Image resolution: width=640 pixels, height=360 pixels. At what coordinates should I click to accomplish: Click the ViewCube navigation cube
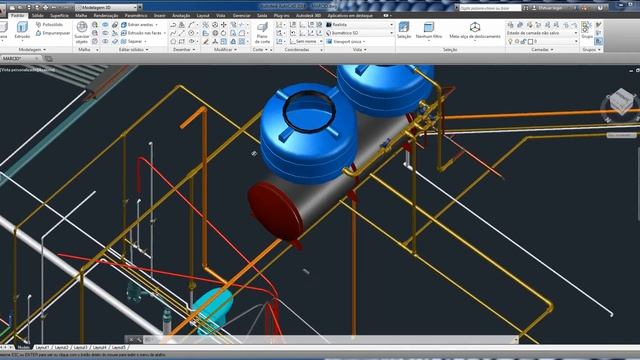(621, 102)
